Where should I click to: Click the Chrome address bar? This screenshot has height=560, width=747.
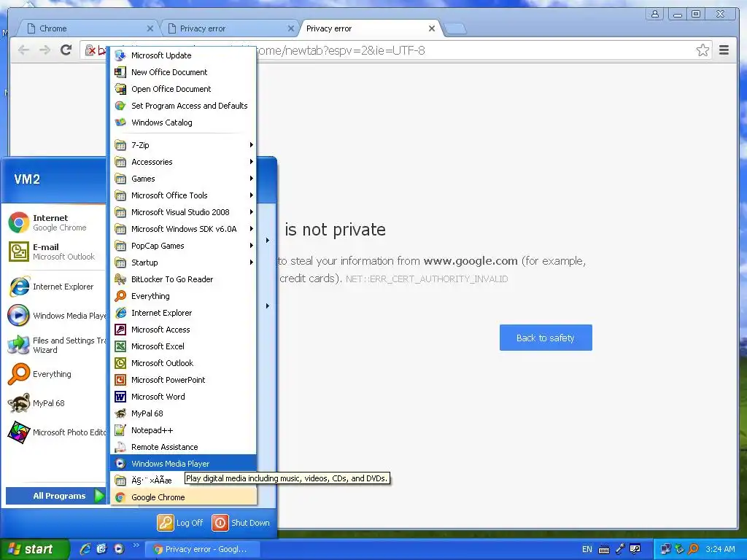[x=395, y=50]
